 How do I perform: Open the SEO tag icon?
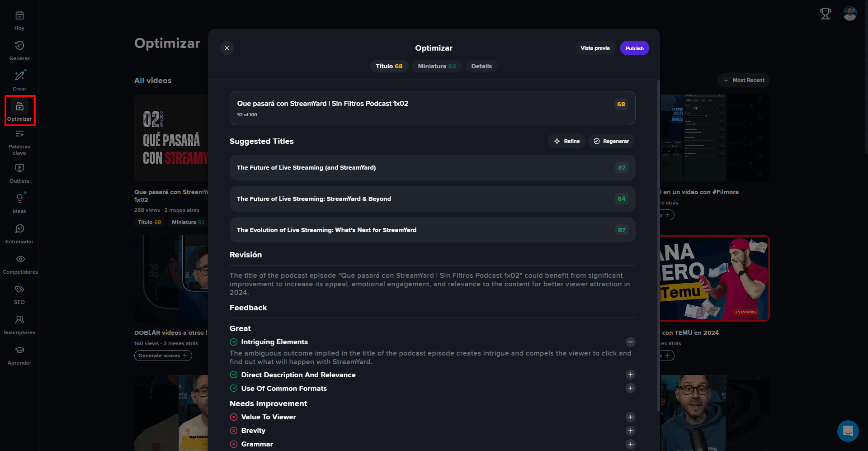pos(19,290)
